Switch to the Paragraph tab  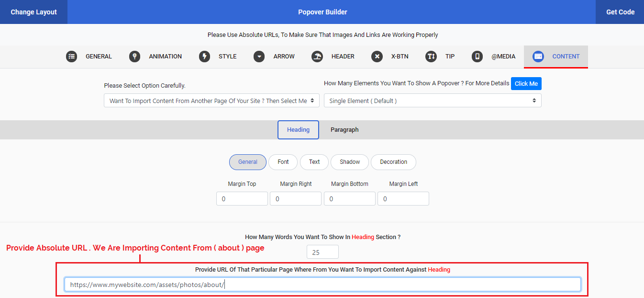pyautogui.click(x=344, y=129)
